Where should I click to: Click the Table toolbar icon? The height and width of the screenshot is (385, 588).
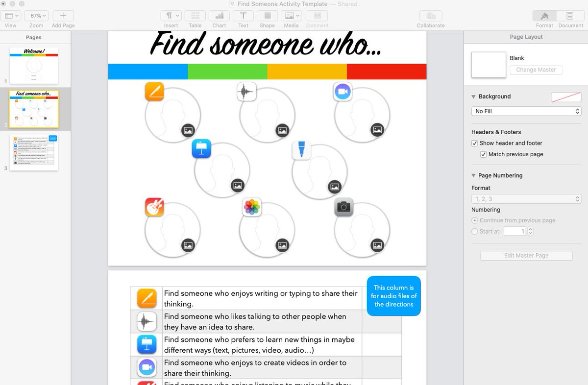195,16
